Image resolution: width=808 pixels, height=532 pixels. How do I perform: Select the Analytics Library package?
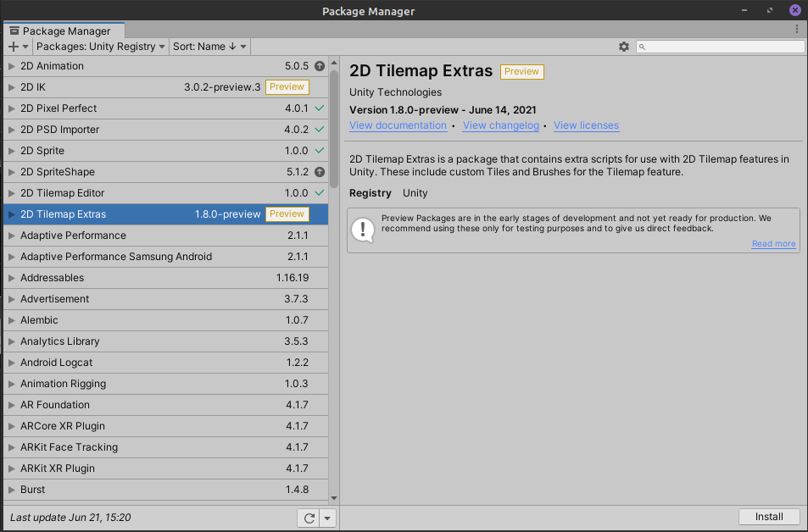click(x=166, y=341)
